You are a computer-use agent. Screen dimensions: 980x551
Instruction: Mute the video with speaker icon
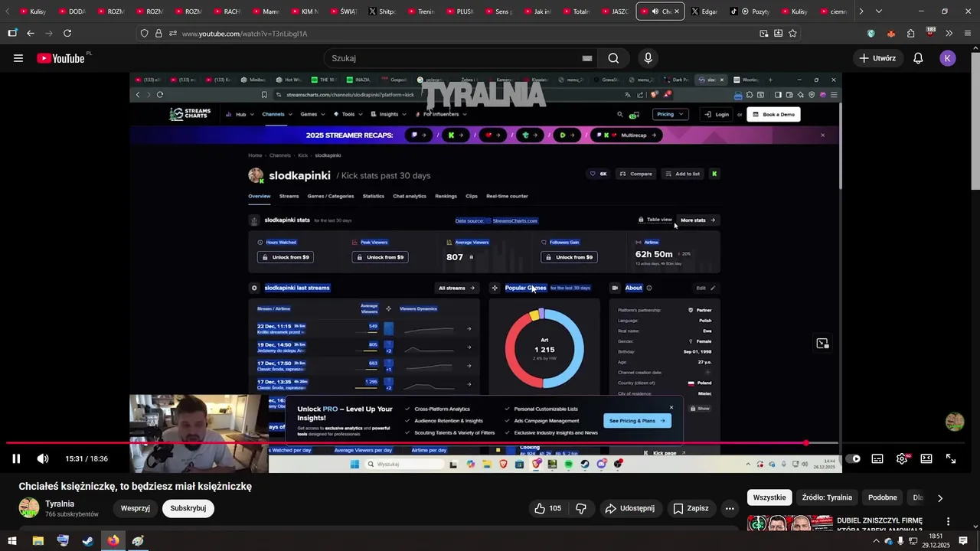coord(43,458)
